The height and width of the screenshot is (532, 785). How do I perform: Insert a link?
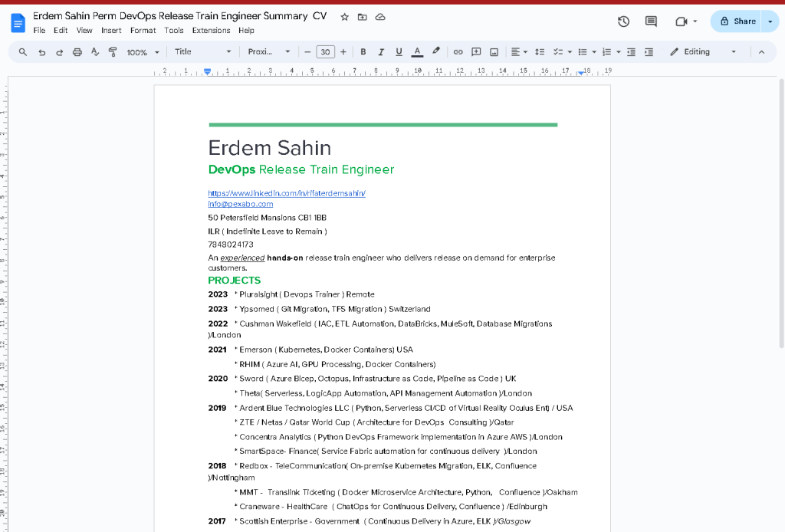458,52
